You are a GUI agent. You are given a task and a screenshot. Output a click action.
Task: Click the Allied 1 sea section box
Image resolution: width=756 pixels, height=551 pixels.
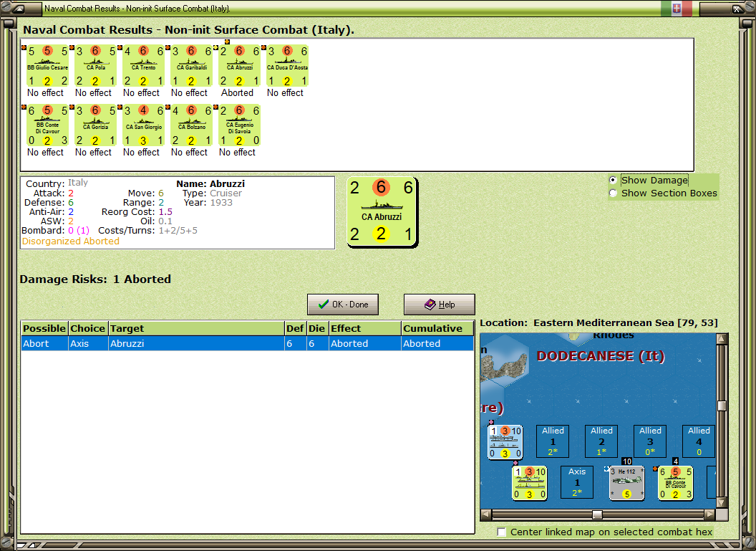coord(553,441)
